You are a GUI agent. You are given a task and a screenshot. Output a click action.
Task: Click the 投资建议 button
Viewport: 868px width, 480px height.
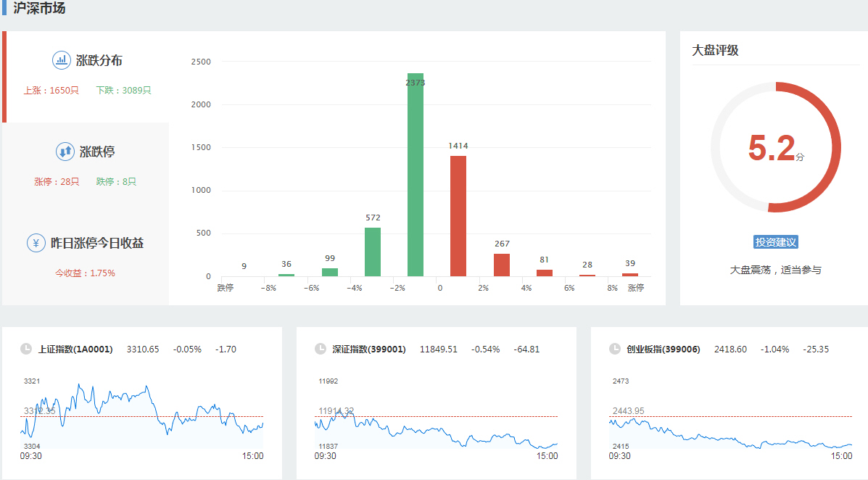(776, 242)
